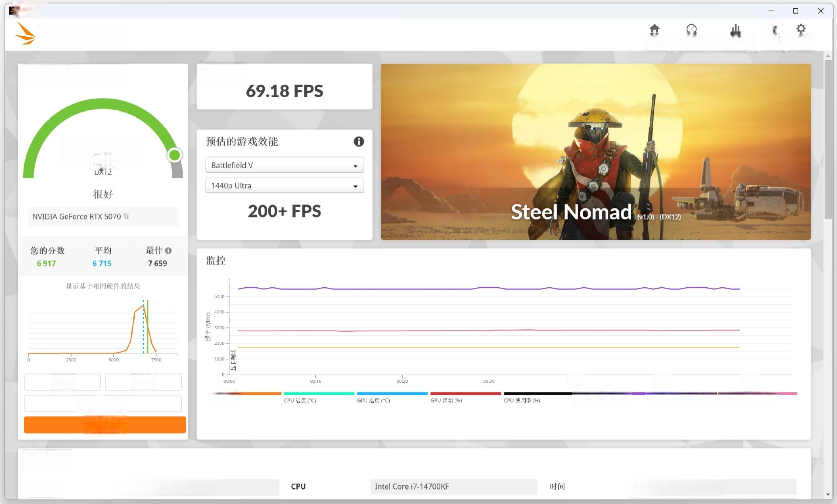Click NVIDIA GeForce RTX 5070 Ti field

103,217
